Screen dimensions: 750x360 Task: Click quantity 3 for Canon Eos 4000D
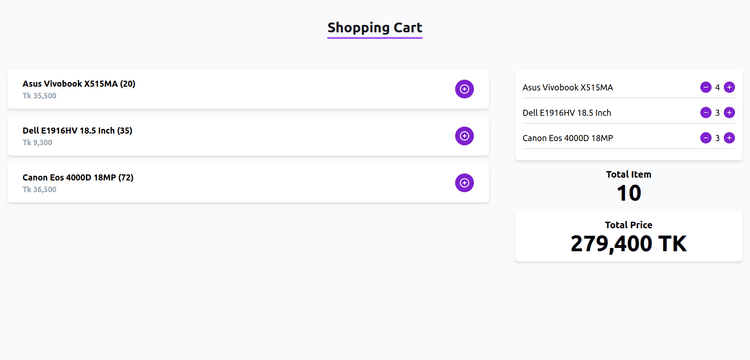coord(717,138)
